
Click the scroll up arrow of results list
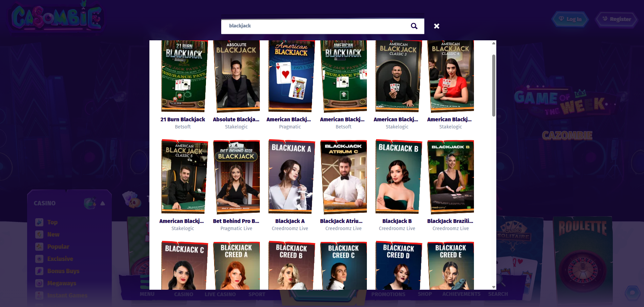tap(494, 43)
